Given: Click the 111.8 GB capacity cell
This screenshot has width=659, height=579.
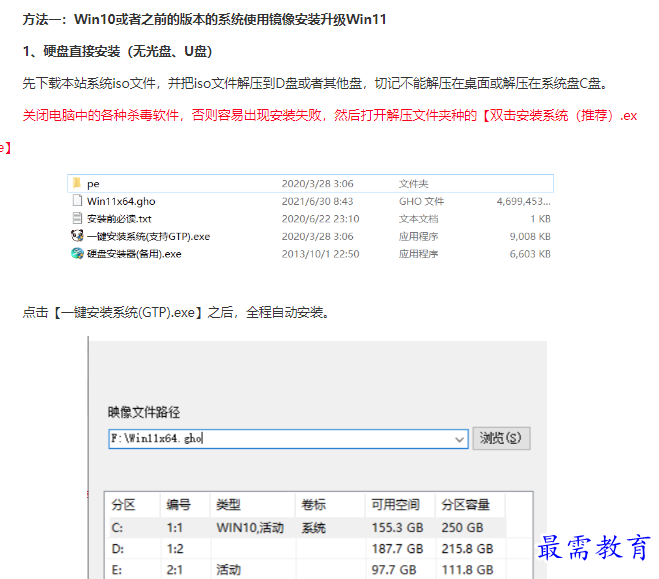Looking at the screenshot, I should [467, 569].
